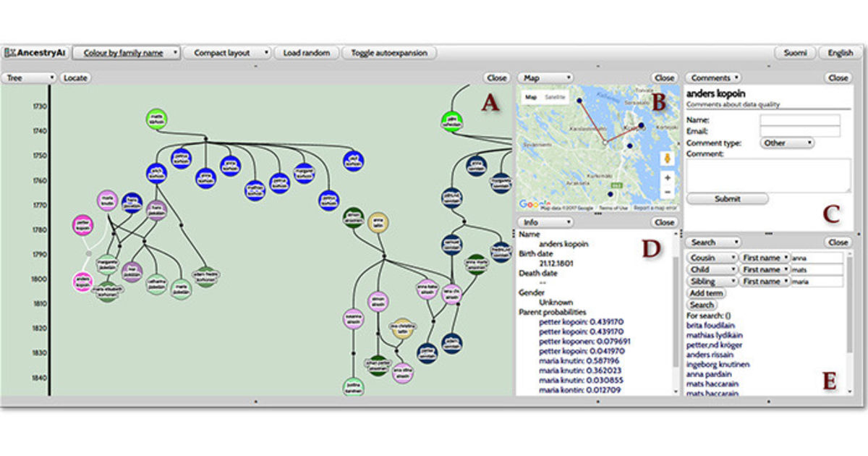Click parent link petter koponen: 0.079691

(584, 341)
